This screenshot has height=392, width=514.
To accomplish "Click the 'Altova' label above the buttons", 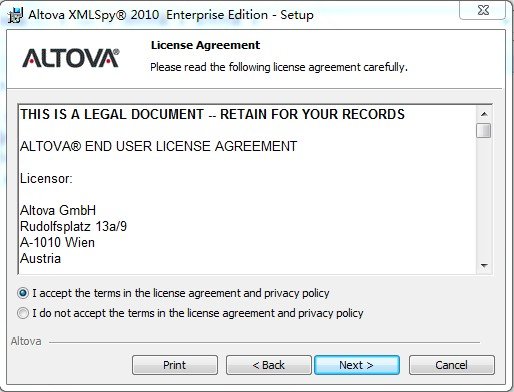I will [26, 341].
